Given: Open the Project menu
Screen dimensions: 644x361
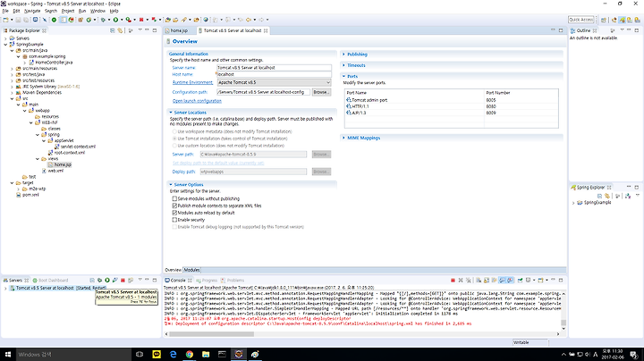Looking at the screenshot, I should [68, 11].
